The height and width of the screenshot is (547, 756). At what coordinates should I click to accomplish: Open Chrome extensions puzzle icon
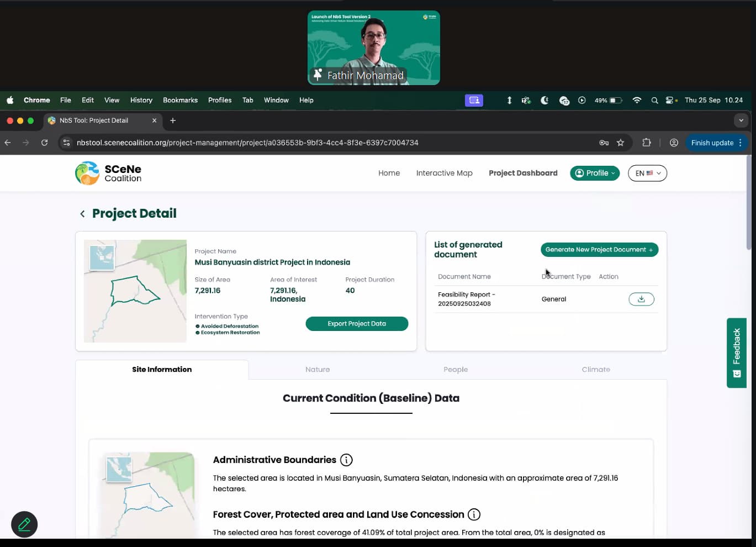[647, 143]
